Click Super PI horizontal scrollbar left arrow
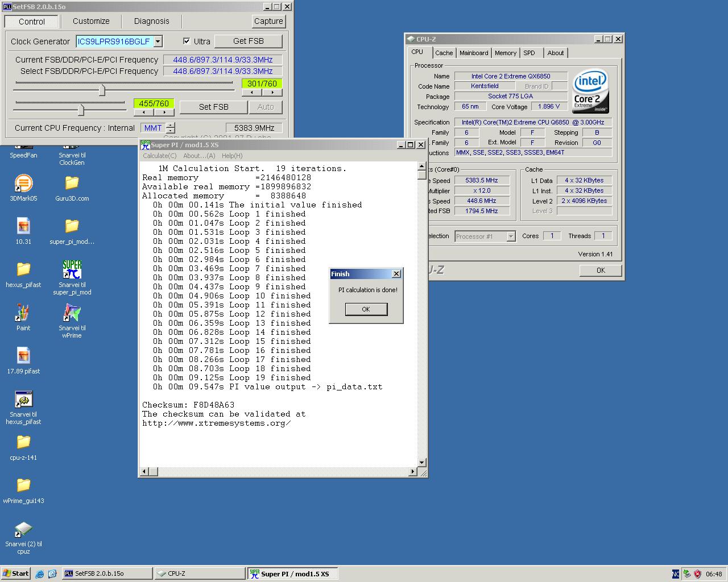Screen dimensions: 728x582 coord(144,472)
